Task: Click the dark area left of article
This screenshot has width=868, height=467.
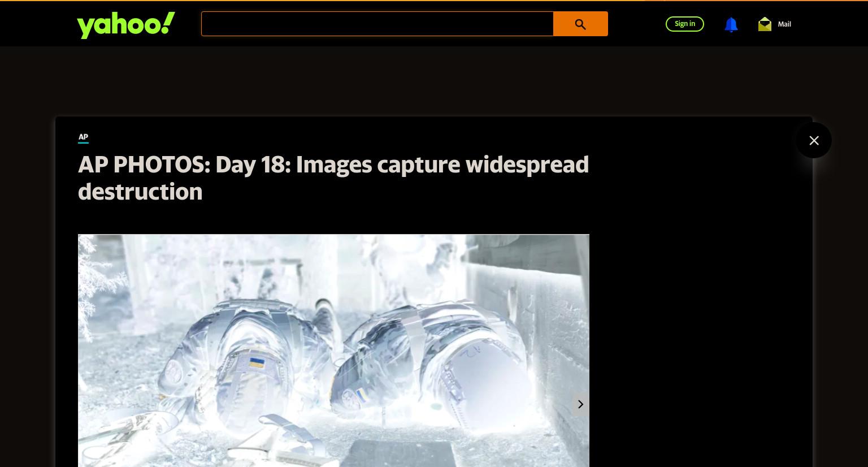Action: pyautogui.click(x=27, y=283)
